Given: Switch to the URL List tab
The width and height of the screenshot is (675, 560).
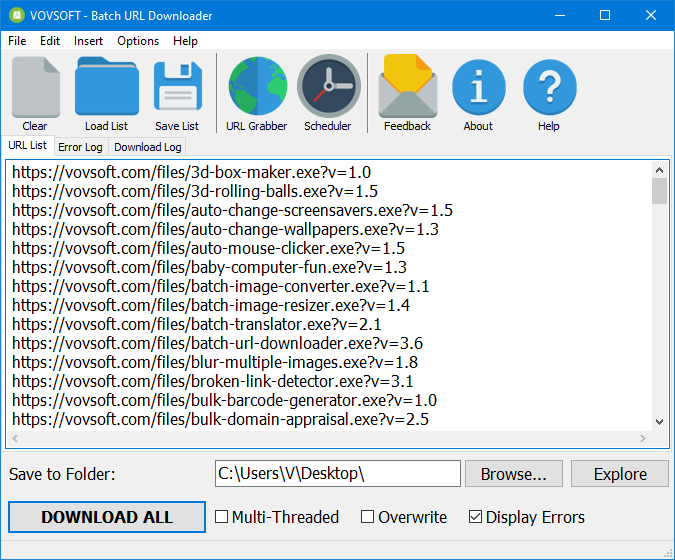Looking at the screenshot, I should pos(28,145).
